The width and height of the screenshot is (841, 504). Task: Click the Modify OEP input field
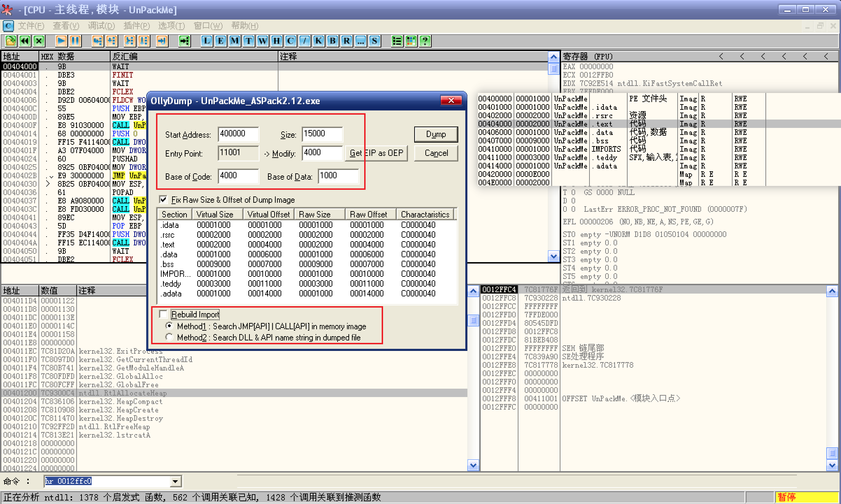click(x=322, y=153)
